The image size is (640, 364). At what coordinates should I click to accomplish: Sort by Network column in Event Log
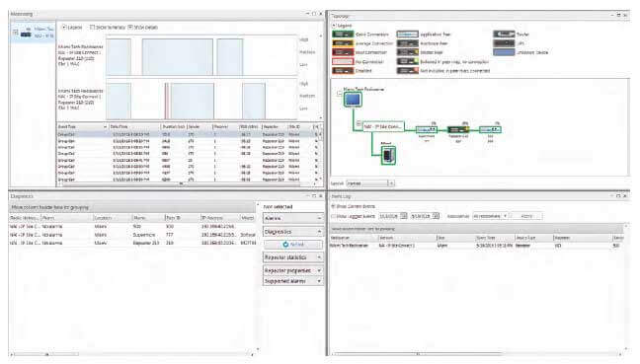click(407, 238)
